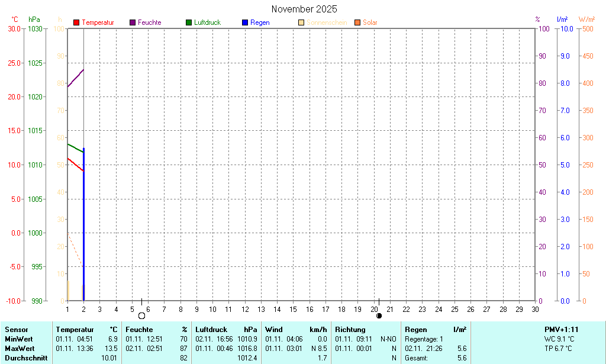The width and height of the screenshot is (606, 364).
Task: Select the Temperatur legend label
Action: pyautogui.click(x=98, y=22)
